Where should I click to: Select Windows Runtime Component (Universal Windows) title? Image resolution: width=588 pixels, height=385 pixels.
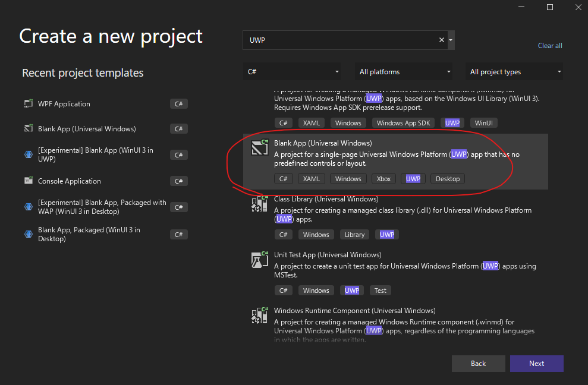(355, 310)
